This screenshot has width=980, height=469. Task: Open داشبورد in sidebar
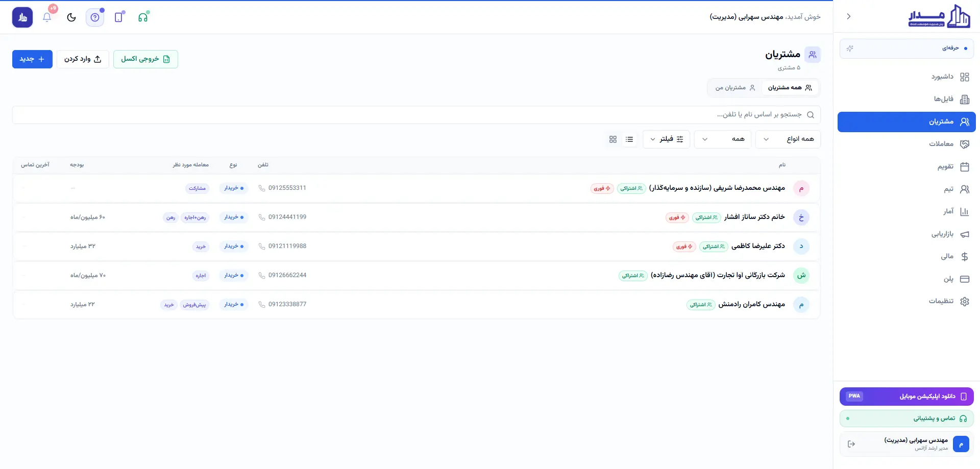(906, 77)
